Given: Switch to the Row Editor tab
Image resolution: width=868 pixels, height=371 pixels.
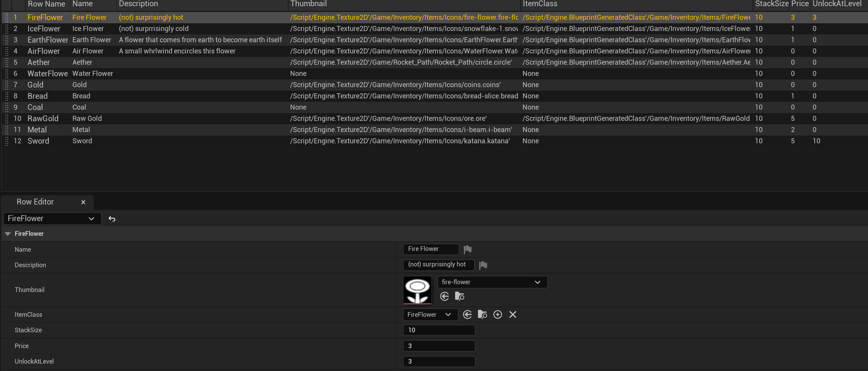Looking at the screenshot, I should (x=35, y=202).
